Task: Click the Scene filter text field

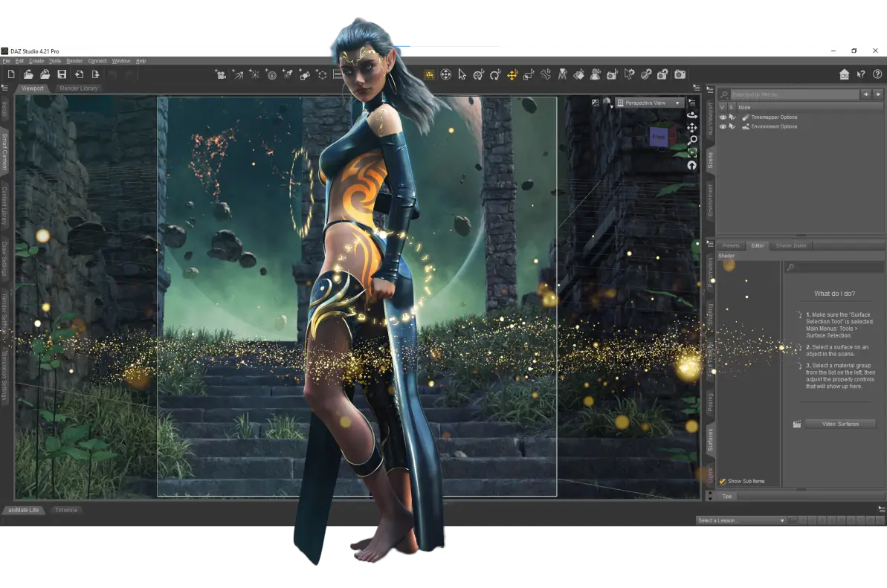Action: pyautogui.click(x=794, y=94)
